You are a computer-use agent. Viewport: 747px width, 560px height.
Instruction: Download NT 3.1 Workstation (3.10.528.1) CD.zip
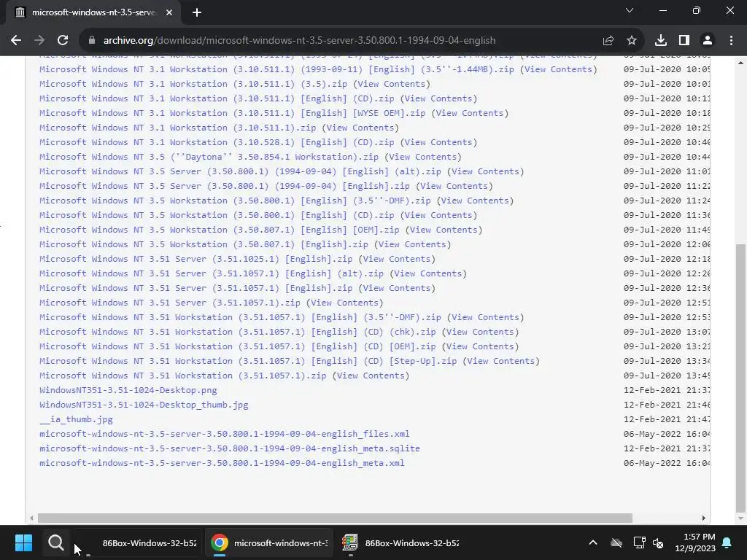point(217,142)
